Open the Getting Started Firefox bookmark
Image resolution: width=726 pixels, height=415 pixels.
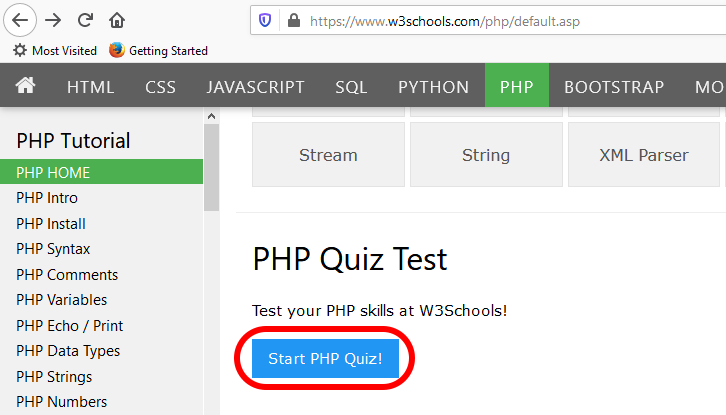(x=158, y=50)
